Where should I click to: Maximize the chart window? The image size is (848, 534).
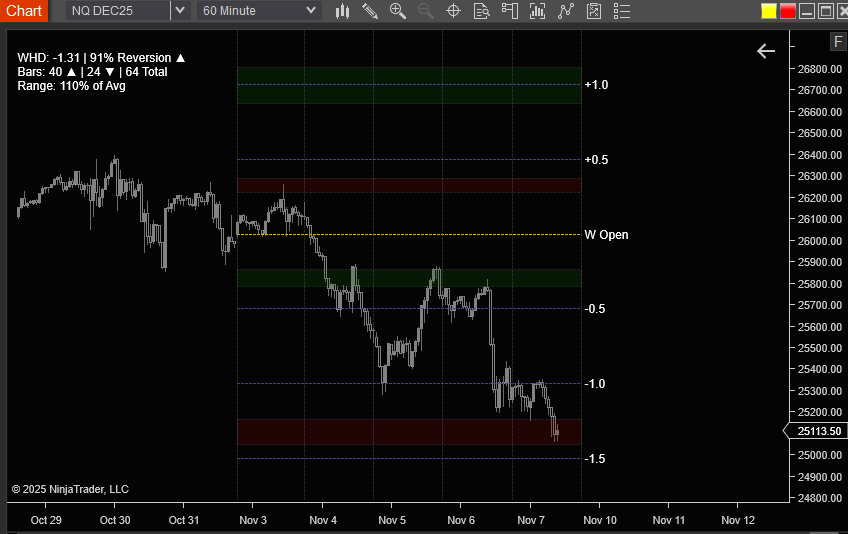(x=826, y=11)
